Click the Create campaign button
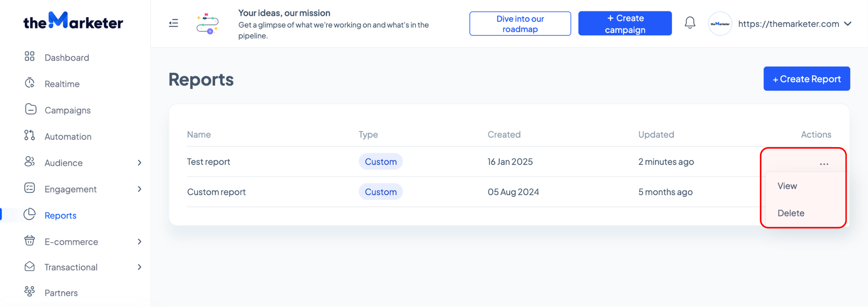Viewport: 868px width, 307px height. coord(625,24)
